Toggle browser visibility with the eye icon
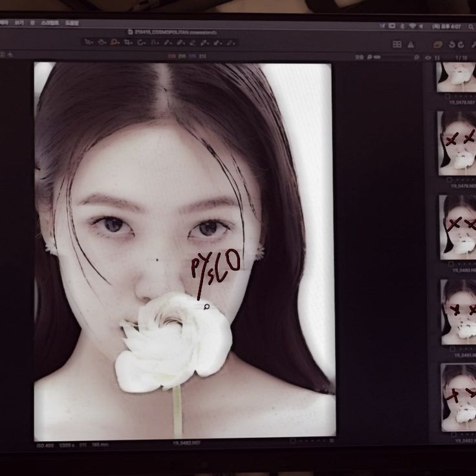This screenshot has width=476, height=476. 428,58
